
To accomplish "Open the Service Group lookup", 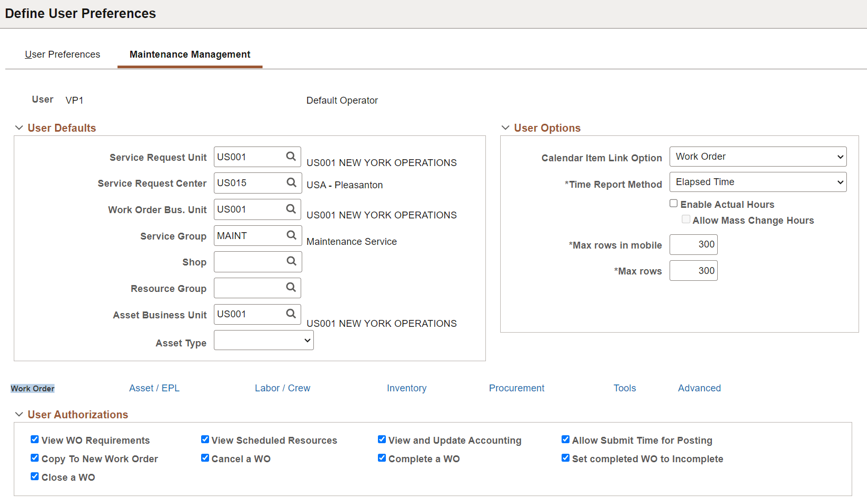I will [x=291, y=235].
